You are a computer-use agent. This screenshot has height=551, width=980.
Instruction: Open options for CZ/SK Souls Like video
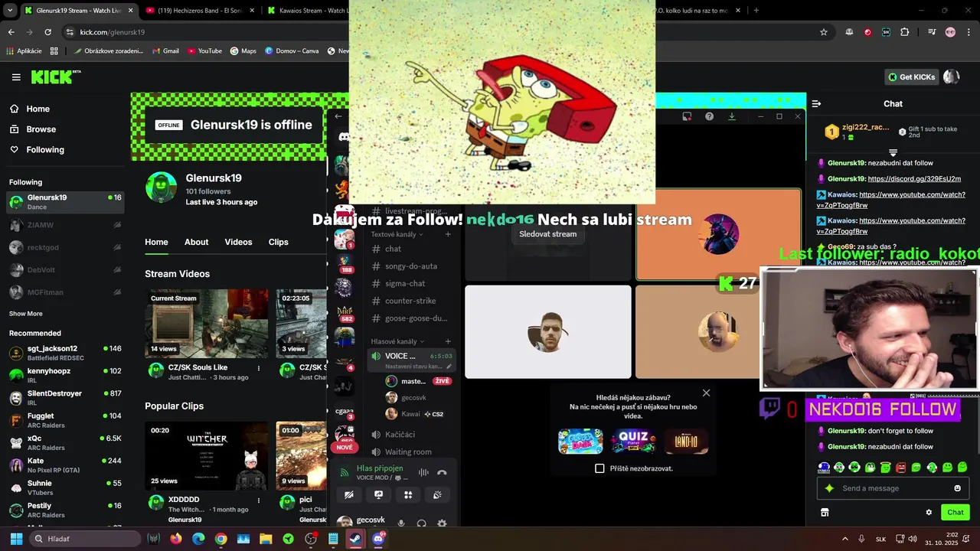coord(259,368)
